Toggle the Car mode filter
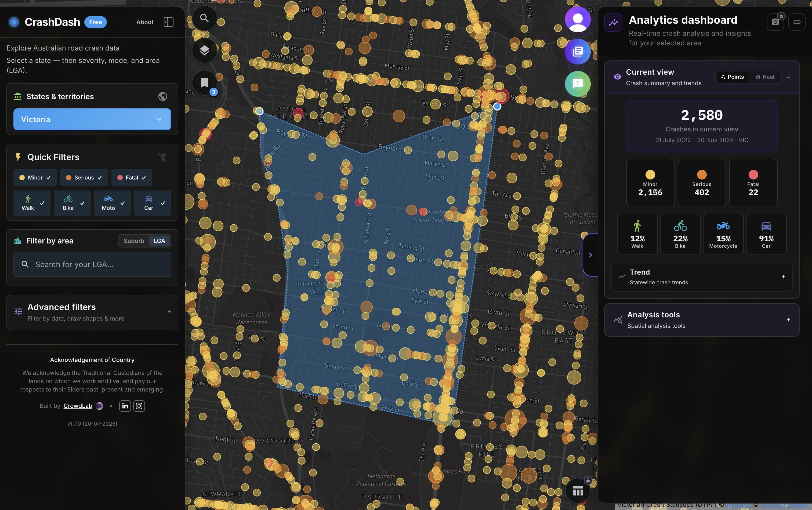 point(153,203)
